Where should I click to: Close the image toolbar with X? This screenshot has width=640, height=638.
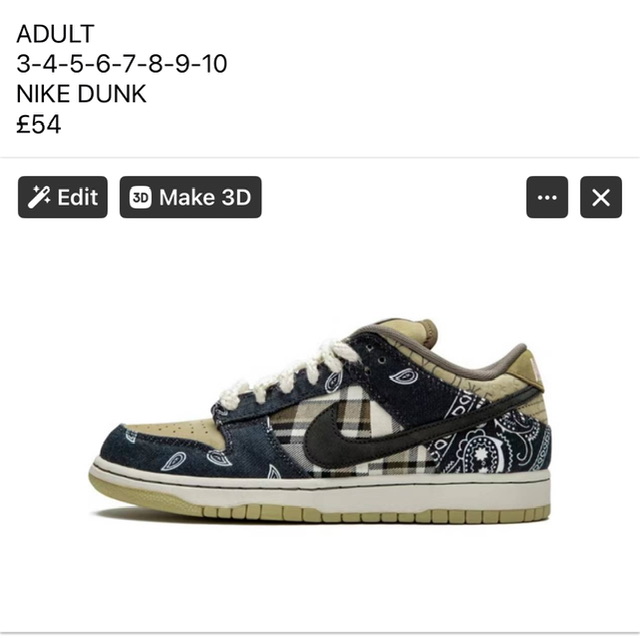pos(601,197)
